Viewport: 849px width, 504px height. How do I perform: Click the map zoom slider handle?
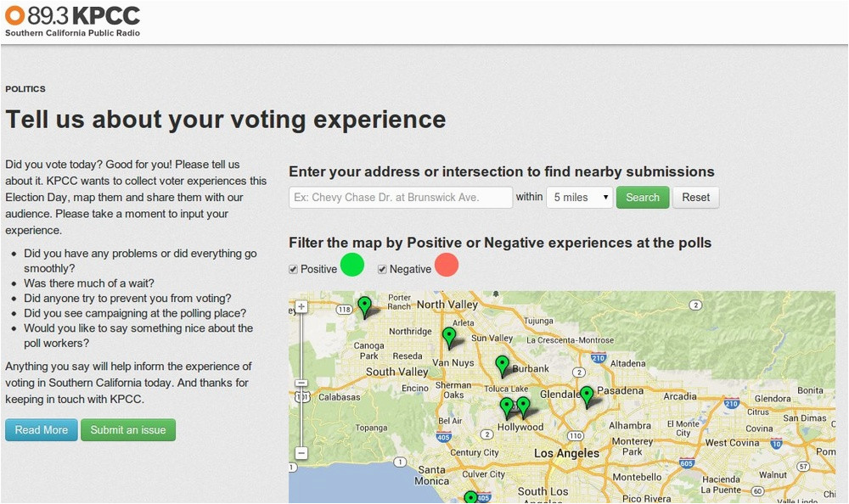click(x=301, y=384)
